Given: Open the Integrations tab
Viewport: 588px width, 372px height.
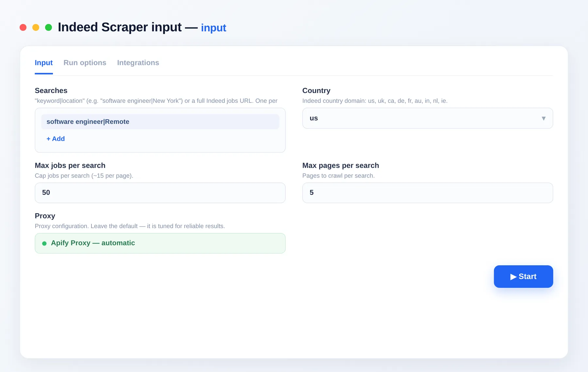Looking at the screenshot, I should click(x=138, y=63).
